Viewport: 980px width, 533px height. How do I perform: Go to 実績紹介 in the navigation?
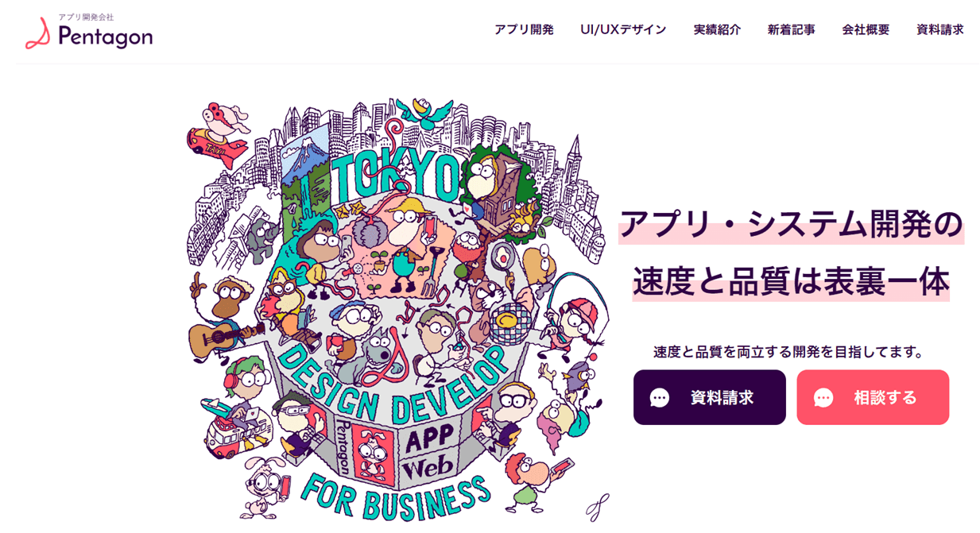pyautogui.click(x=717, y=30)
